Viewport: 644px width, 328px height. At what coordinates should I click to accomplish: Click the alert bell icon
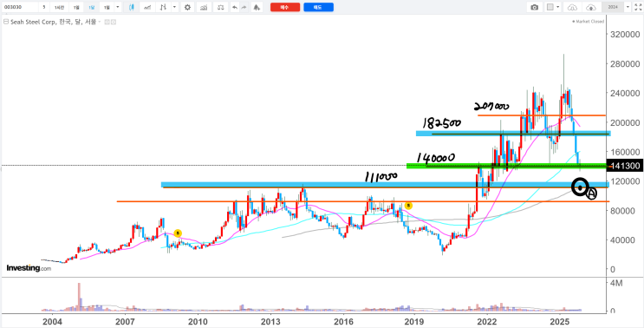257,7
